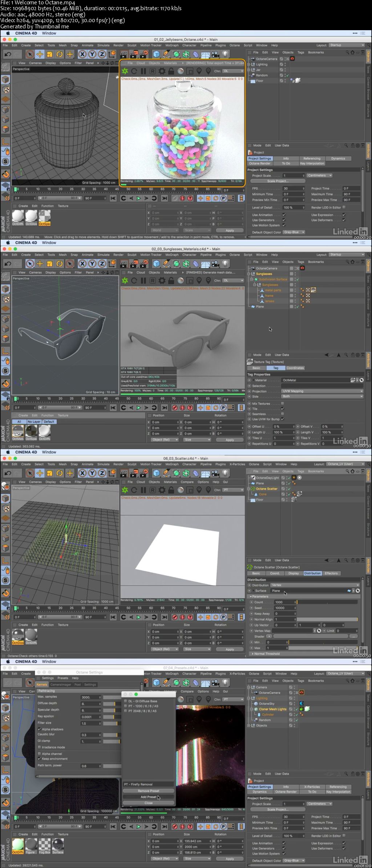The width and height of the screenshot is (372, 868).
Task: Enable Alpha shadows in Octane Settings
Action: coord(40,729)
